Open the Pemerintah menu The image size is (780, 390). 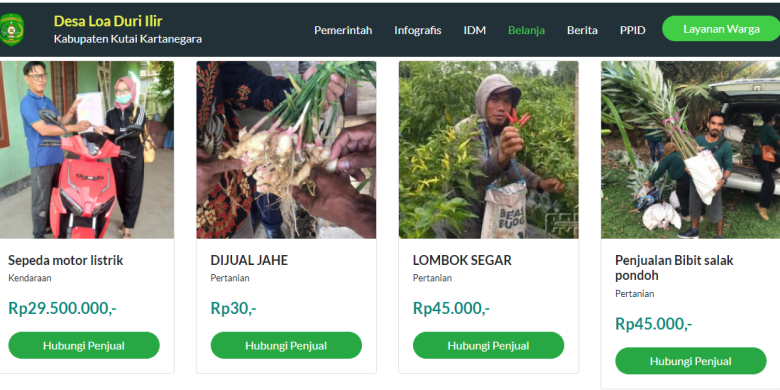click(343, 30)
